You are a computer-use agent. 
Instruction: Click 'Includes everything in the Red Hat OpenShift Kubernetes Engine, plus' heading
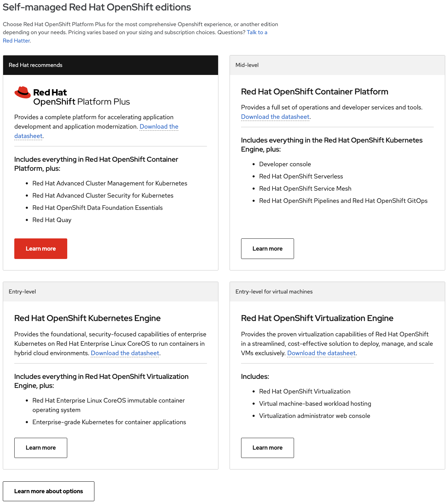[x=332, y=145]
